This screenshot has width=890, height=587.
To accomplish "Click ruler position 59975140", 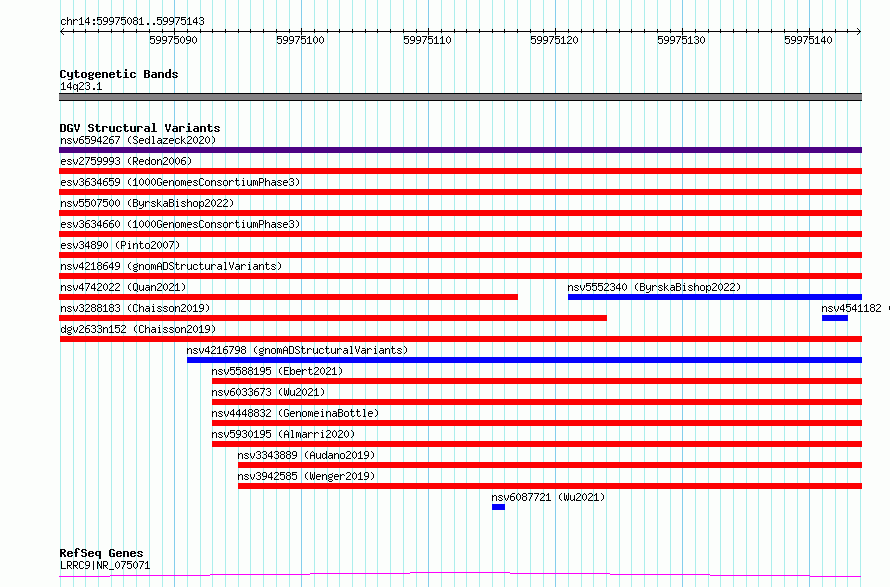I will pyautogui.click(x=808, y=40).
